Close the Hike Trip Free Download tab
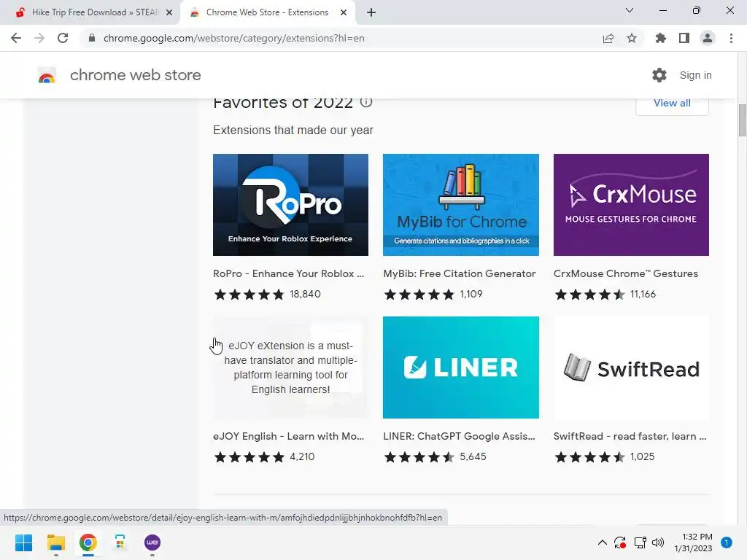Viewport: 747px width, 560px height. (x=169, y=12)
